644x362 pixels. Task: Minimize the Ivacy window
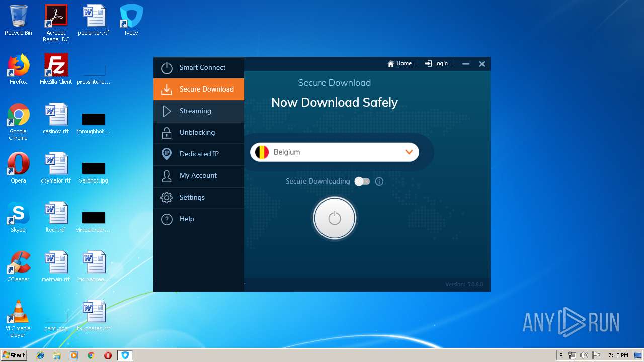coord(466,64)
